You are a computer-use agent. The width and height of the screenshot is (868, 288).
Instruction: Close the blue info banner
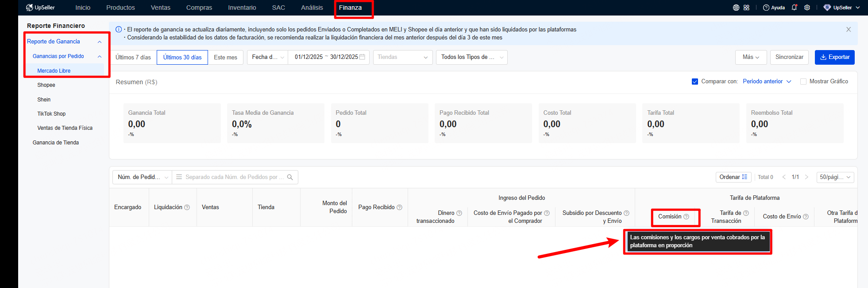[848, 30]
